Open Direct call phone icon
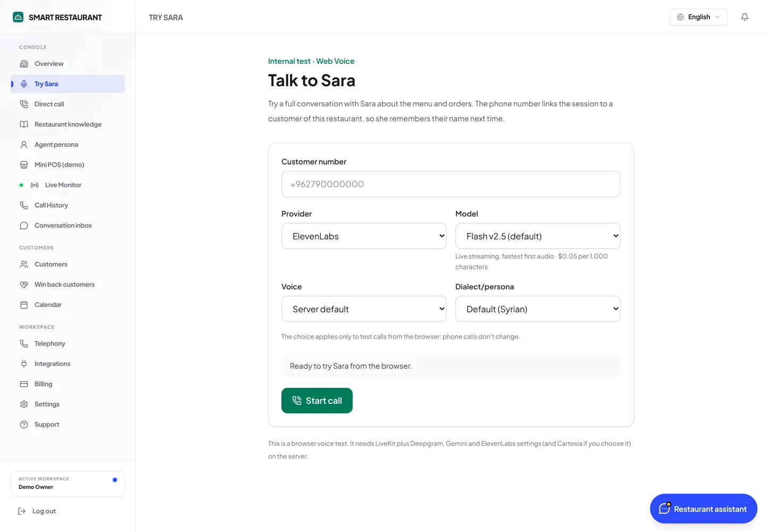 24,104
